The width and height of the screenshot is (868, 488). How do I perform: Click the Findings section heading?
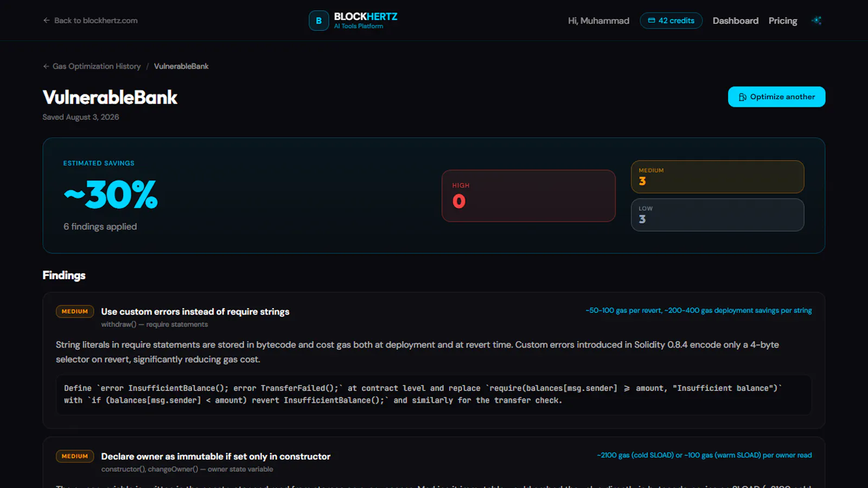point(64,275)
